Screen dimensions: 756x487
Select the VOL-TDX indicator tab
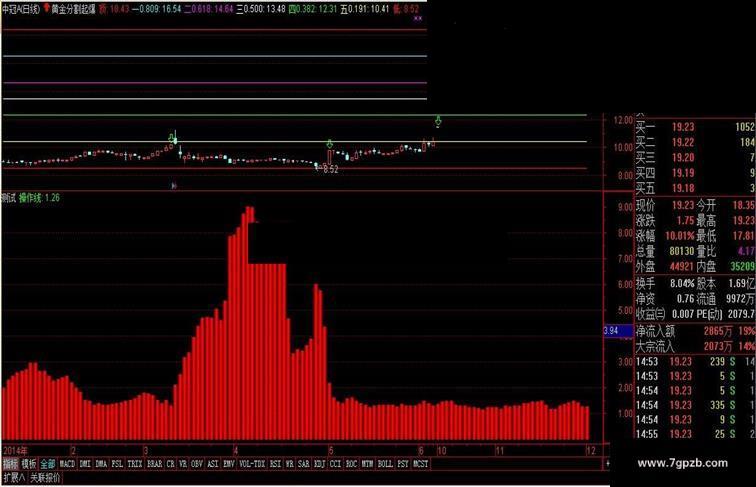(252, 464)
